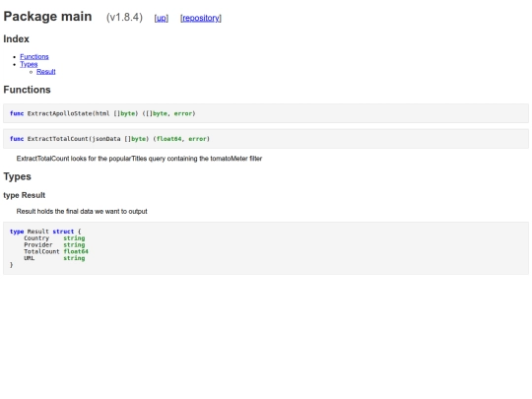Jump to Functions in the index
Screen dimensions: 532x399
click(x=34, y=57)
